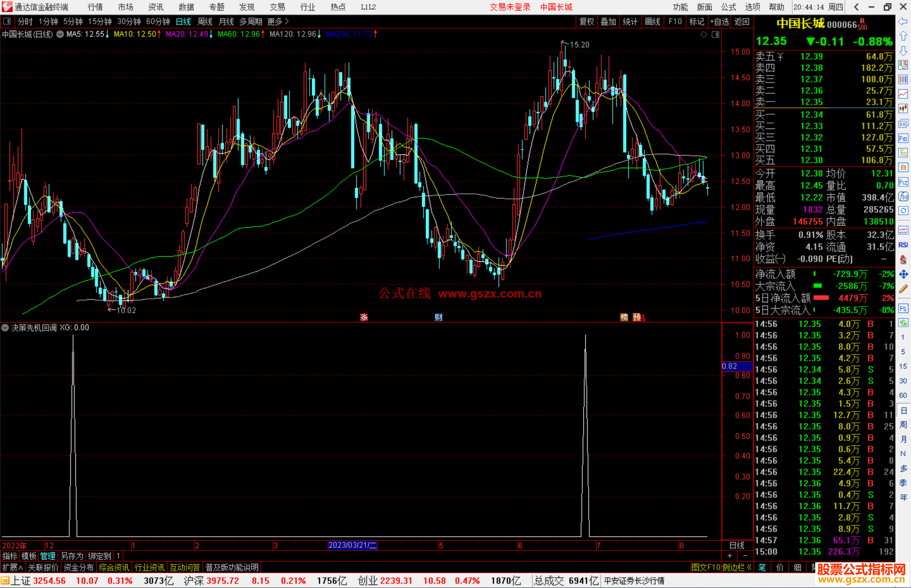
Task: Select the RSI indicator sidebar icon
Action: pyautogui.click(x=903, y=245)
